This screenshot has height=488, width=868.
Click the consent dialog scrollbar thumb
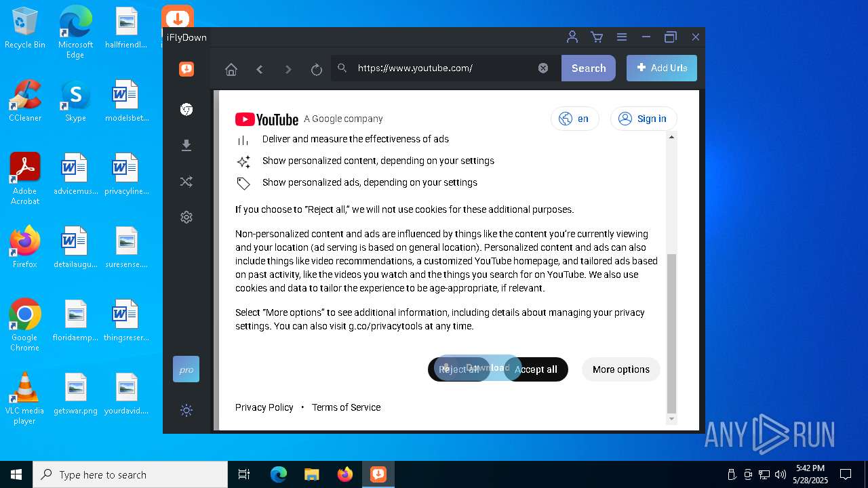(x=671, y=333)
